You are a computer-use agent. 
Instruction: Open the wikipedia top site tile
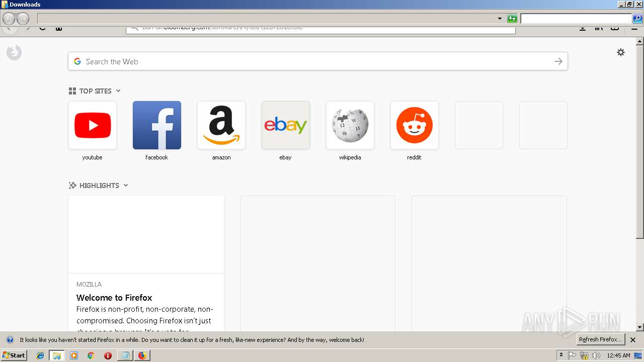pyautogui.click(x=350, y=125)
